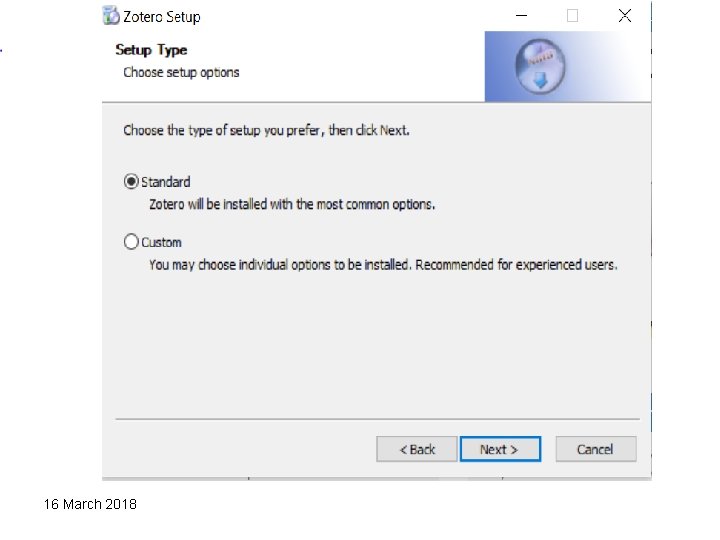Click the 'Custom' option label

tap(161, 242)
